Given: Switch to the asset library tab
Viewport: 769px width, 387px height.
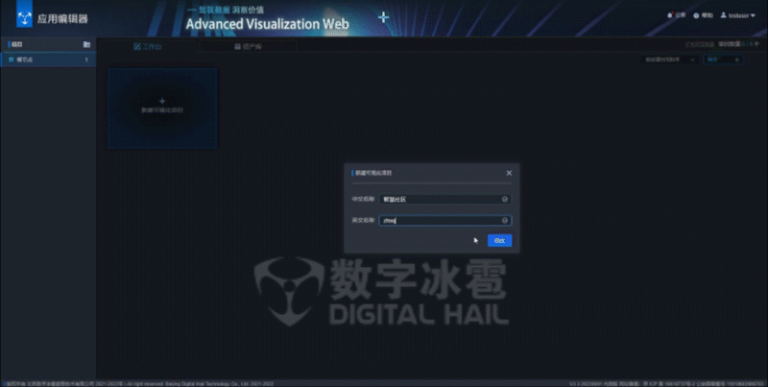Looking at the screenshot, I should (248, 47).
